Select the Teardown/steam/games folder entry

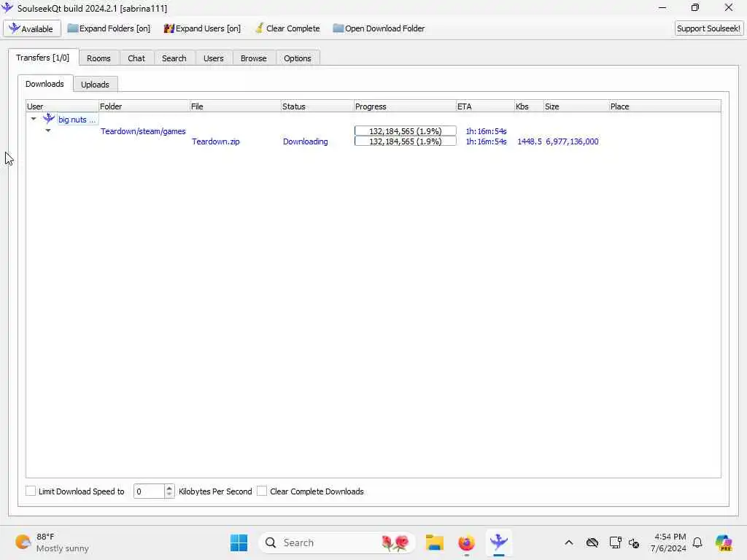tap(143, 131)
